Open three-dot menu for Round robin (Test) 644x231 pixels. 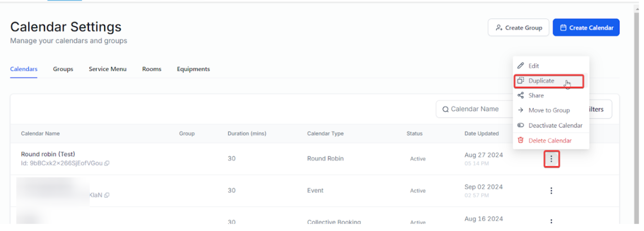(551, 159)
